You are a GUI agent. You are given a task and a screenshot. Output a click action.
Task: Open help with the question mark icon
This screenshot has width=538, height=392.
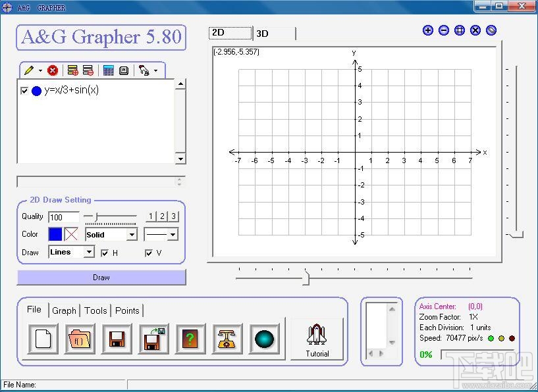click(190, 339)
